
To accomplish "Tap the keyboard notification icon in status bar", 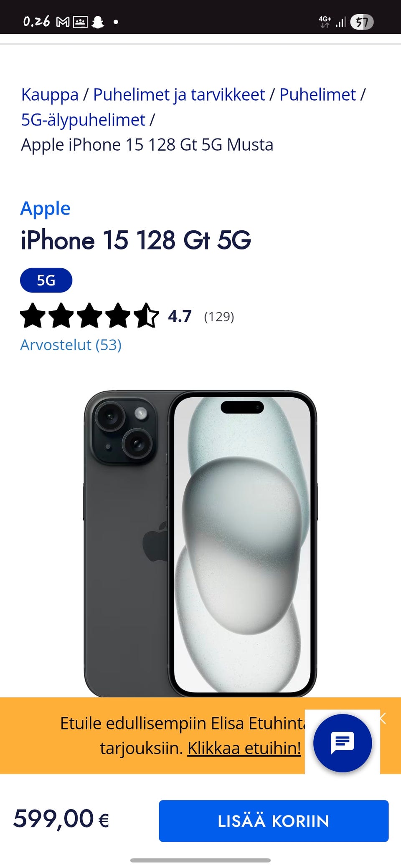I will pyautogui.click(x=80, y=22).
